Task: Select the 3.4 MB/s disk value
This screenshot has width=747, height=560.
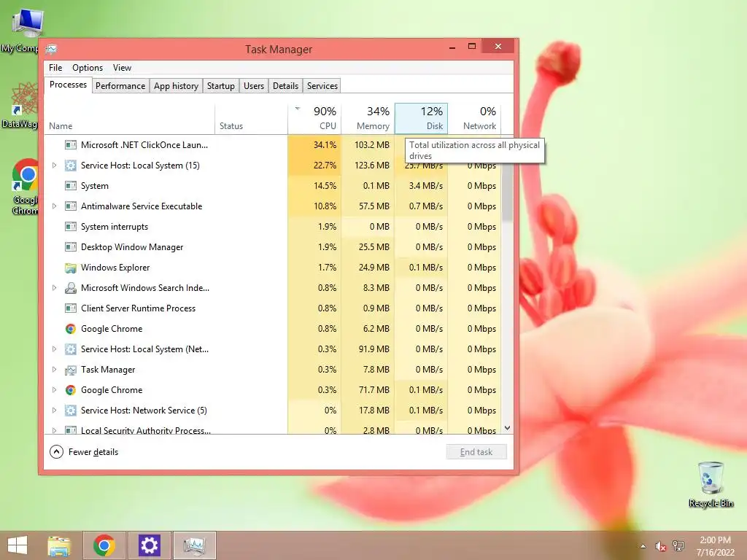Action: coord(421,186)
